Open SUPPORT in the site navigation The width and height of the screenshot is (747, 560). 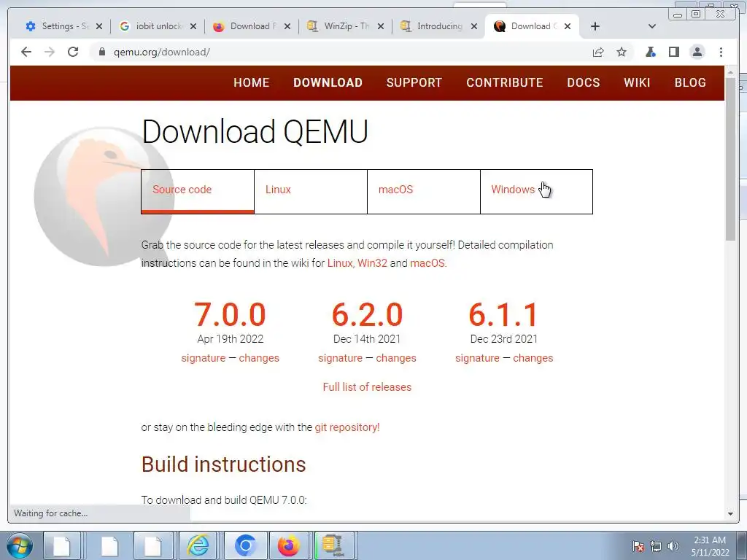[414, 82]
